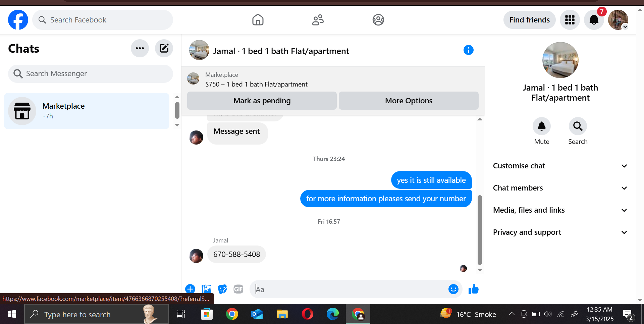Viewport: 644px width, 324px height.
Task: Expand Privacy and support section
Action: [x=560, y=232]
